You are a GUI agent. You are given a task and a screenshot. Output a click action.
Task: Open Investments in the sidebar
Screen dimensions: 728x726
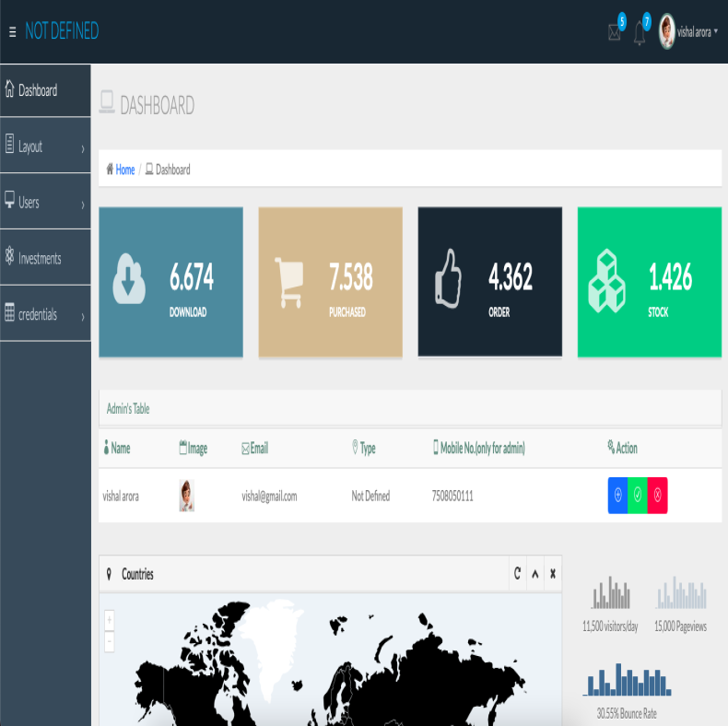[45, 259]
